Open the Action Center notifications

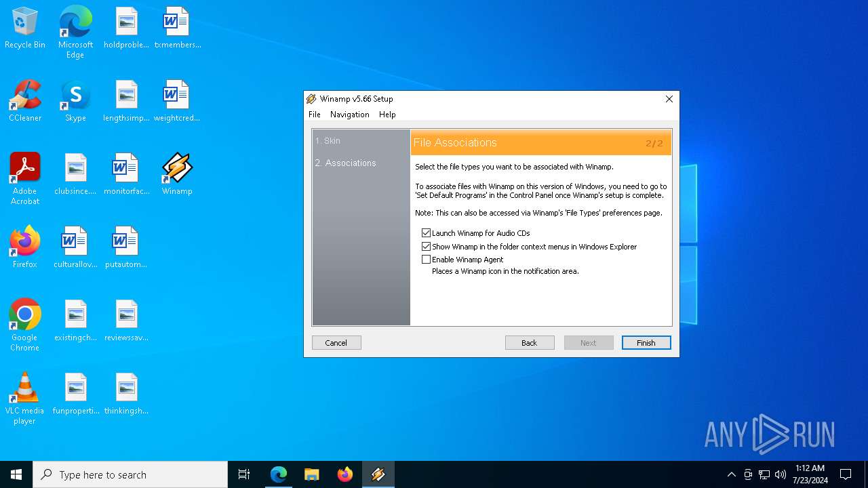click(x=846, y=474)
